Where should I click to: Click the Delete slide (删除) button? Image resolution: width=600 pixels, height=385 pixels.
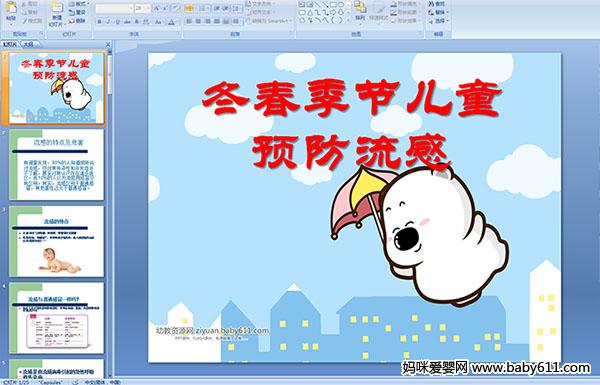pos(77,21)
